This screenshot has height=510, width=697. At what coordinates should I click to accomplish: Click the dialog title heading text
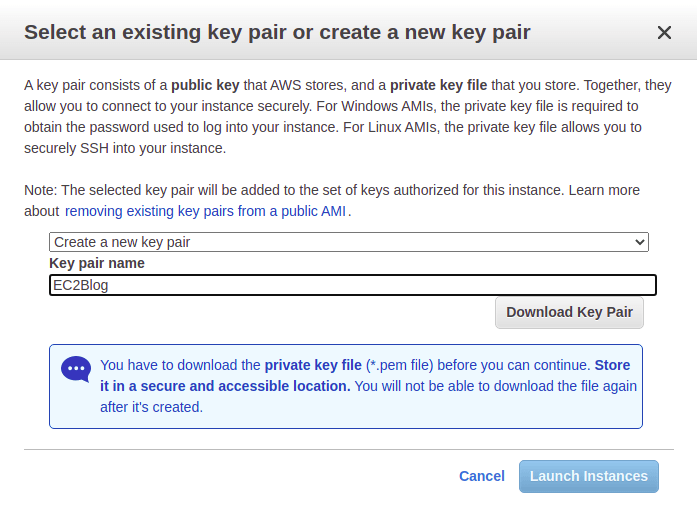277,33
